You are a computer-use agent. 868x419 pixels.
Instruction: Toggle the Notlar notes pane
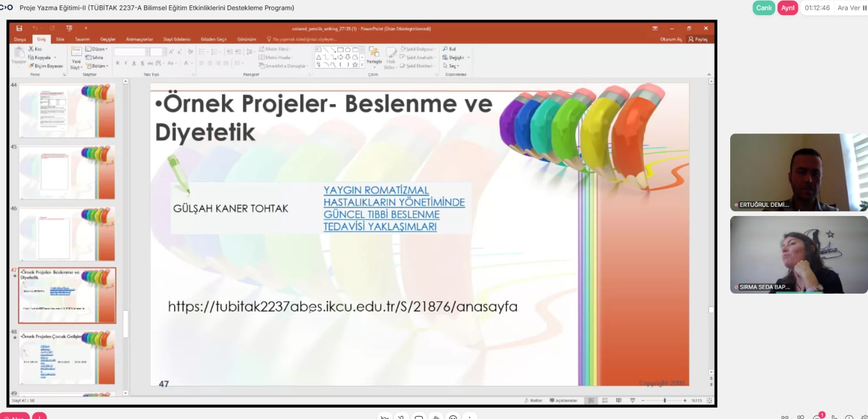(x=533, y=401)
